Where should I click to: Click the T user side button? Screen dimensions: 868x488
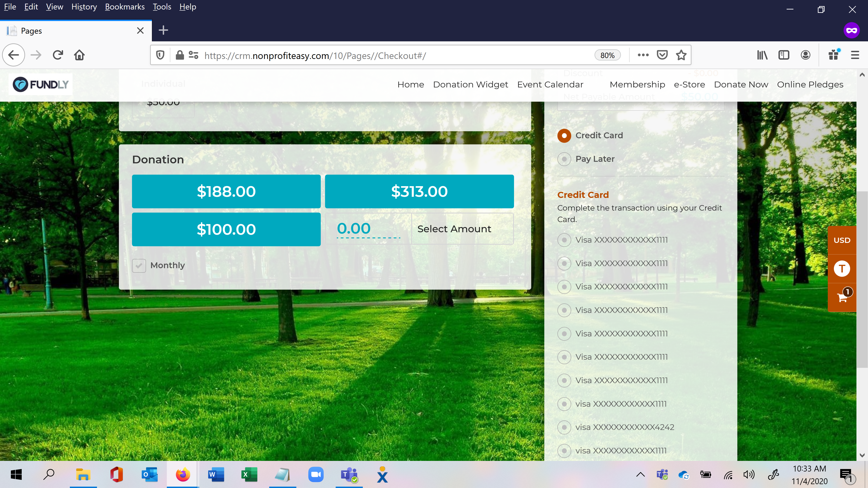coord(842,269)
